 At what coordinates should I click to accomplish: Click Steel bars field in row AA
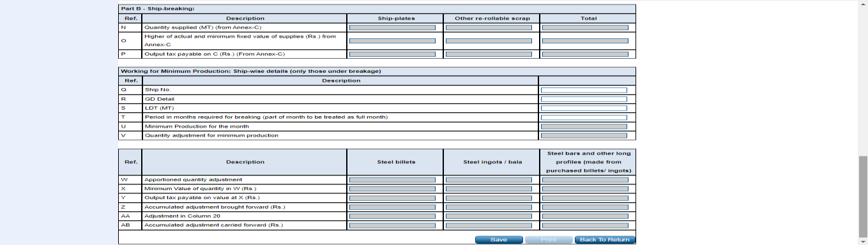tap(585, 216)
